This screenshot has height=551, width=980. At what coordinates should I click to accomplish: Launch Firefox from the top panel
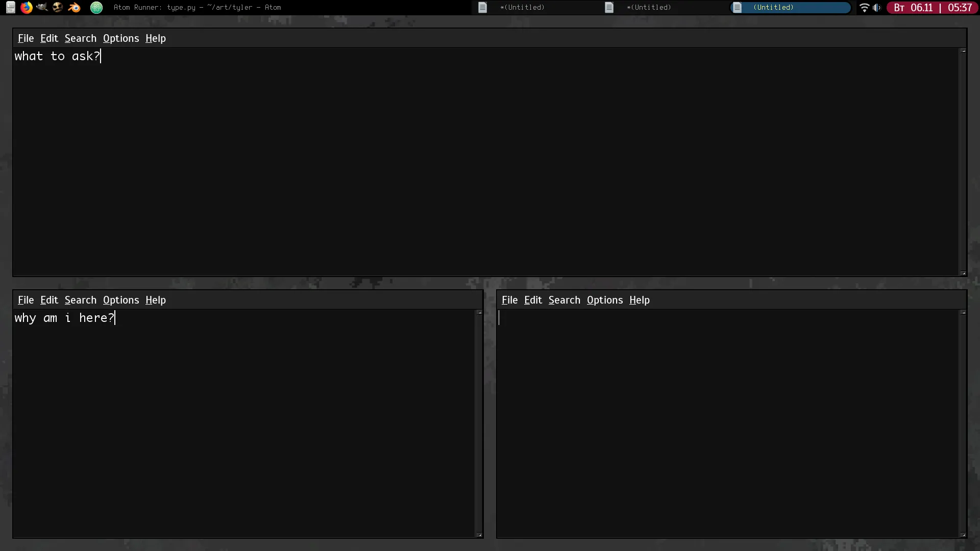pyautogui.click(x=26, y=7)
